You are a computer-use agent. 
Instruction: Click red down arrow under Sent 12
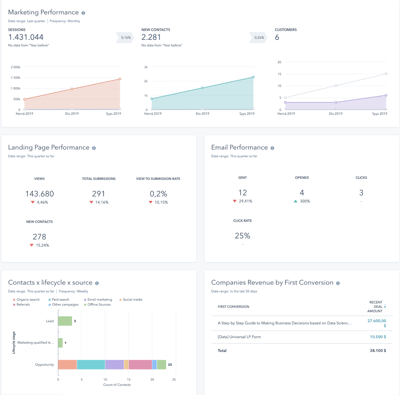click(235, 201)
